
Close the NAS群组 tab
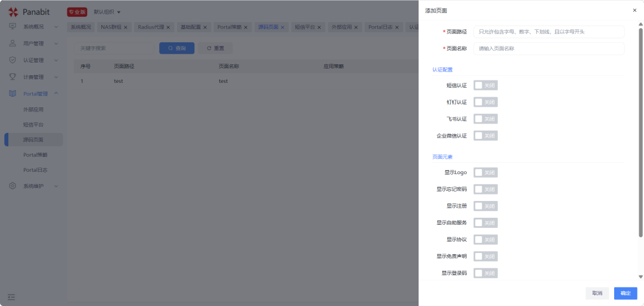[126, 27]
